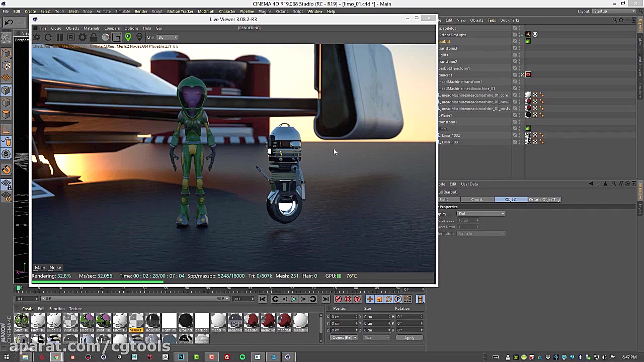Open the Materials menu in Live Viewer
Image resolution: width=644 pixels, height=362 pixels.
pyautogui.click(x=91, y=28)
